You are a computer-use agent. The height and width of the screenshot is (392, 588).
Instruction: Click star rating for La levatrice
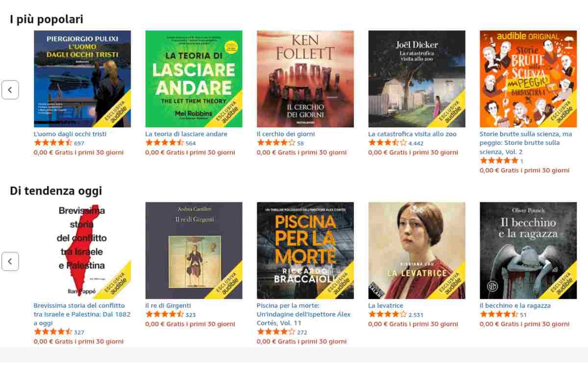(387, 314)
